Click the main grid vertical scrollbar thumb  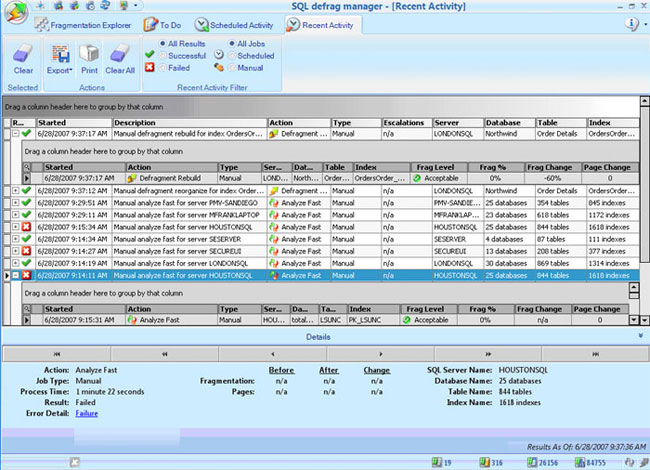tap(644, 184)
